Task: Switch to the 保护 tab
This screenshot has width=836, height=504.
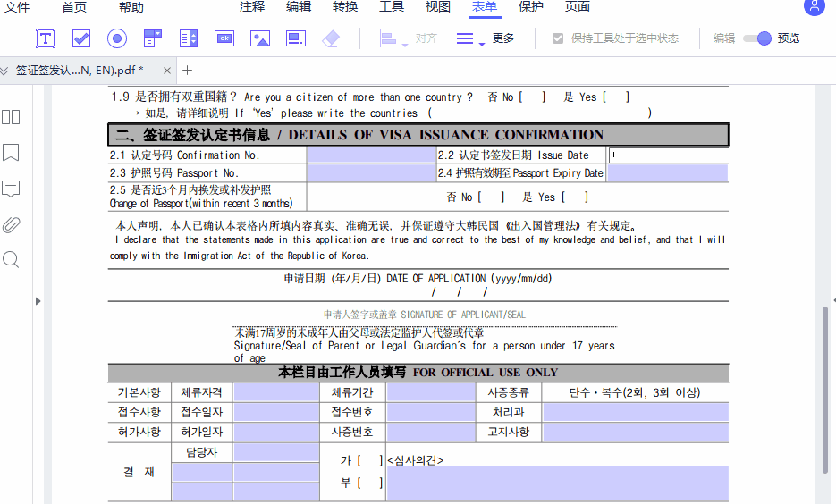Action: (530, 6)
